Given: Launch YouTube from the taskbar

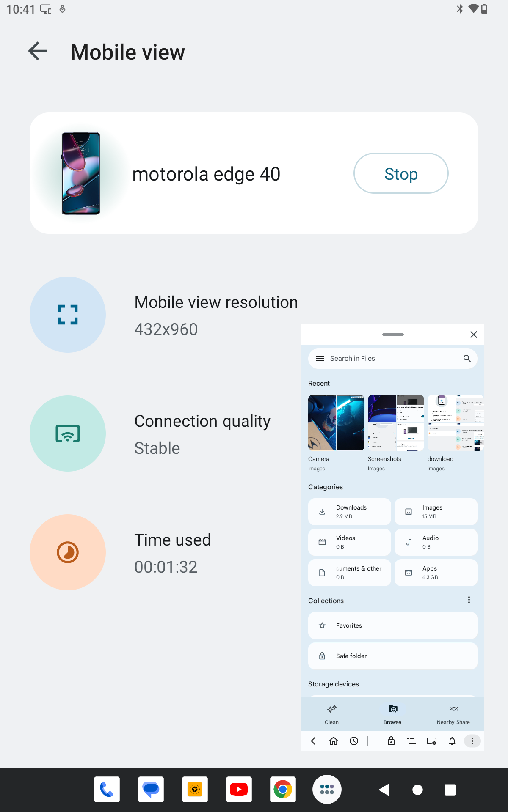Looking at the screenshot, I should point(239,789).
